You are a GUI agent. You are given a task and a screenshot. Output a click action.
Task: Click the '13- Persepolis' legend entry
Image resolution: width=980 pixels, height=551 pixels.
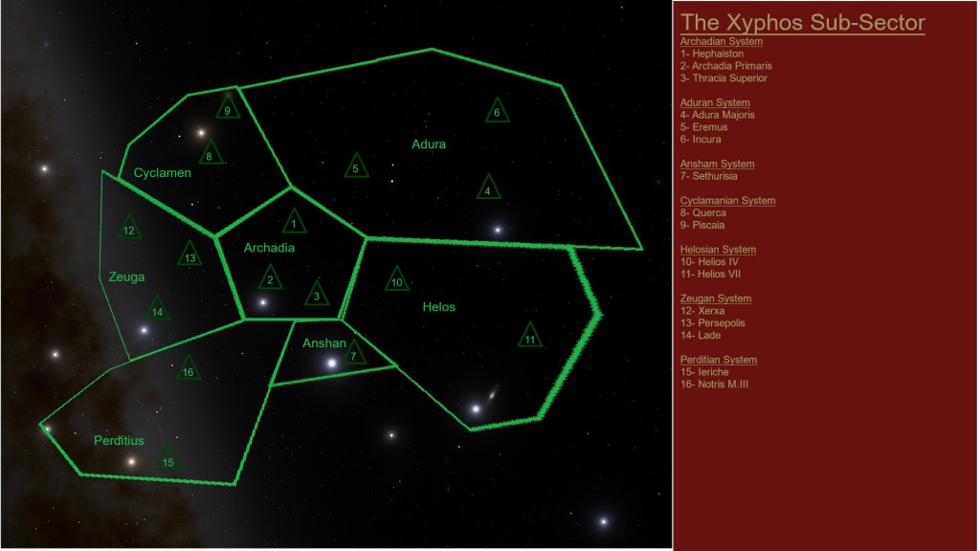point(712,323)
